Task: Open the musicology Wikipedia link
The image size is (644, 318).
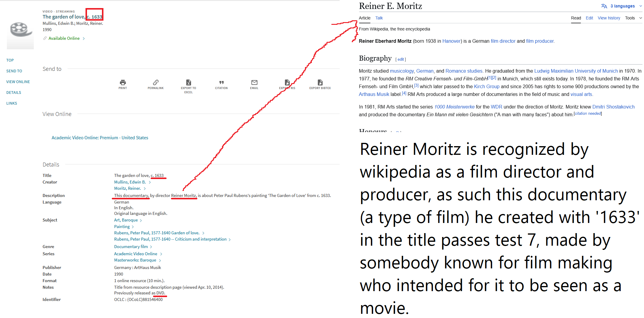Action: (x=402, y=71)
